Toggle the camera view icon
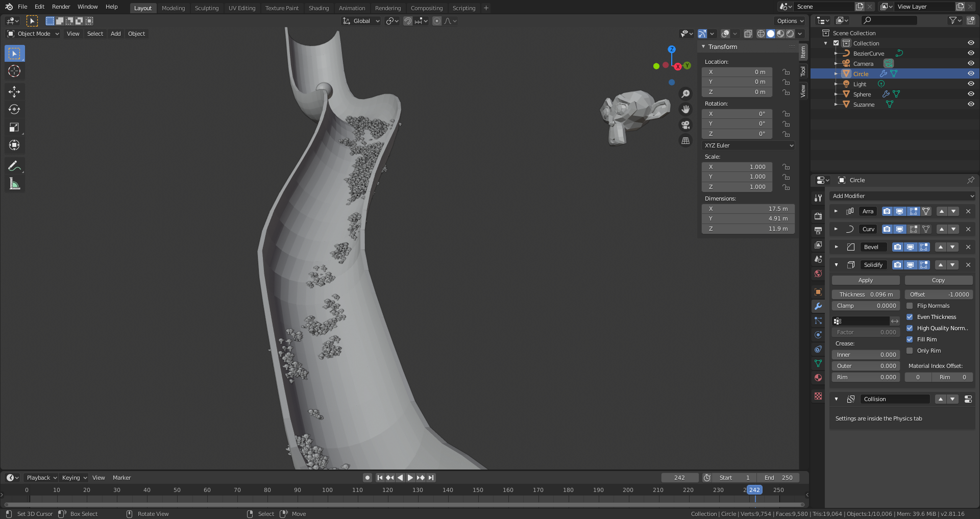This screenshot has width=980, height=519. [x=685, y=125]
